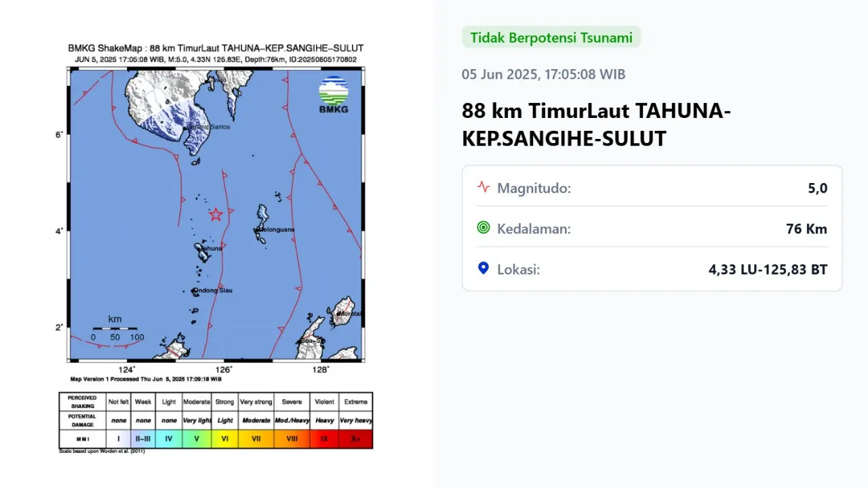Click the "Ondong Siau" label on the map

214,290
